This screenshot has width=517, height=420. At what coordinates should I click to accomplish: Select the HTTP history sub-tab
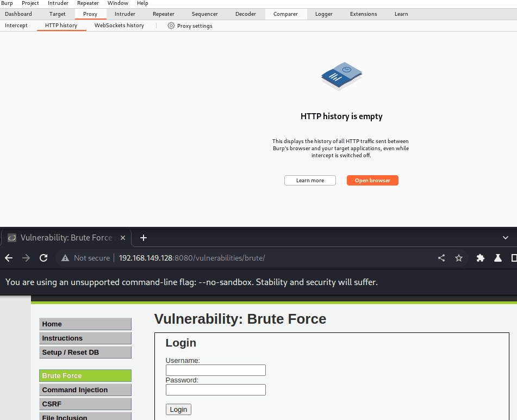click(61, 26)
